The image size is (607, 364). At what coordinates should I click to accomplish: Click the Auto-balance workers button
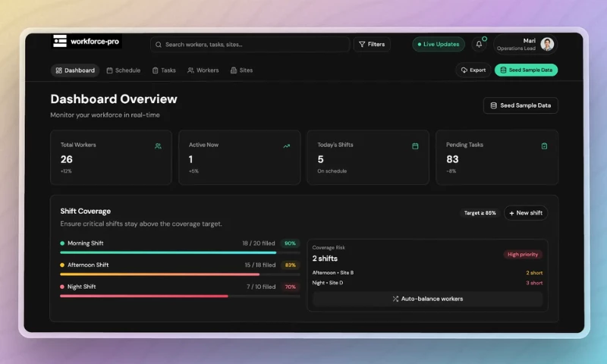[x=428, y=299]
